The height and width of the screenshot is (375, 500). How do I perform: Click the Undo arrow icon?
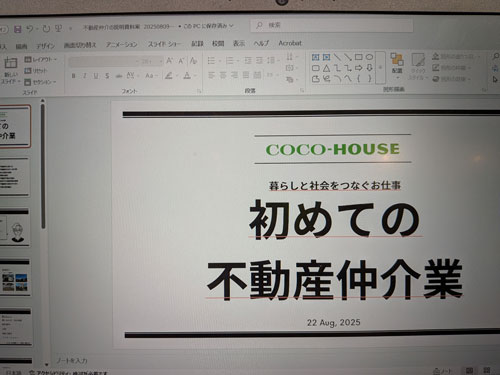pyautogui.click(x=30, y=29)
